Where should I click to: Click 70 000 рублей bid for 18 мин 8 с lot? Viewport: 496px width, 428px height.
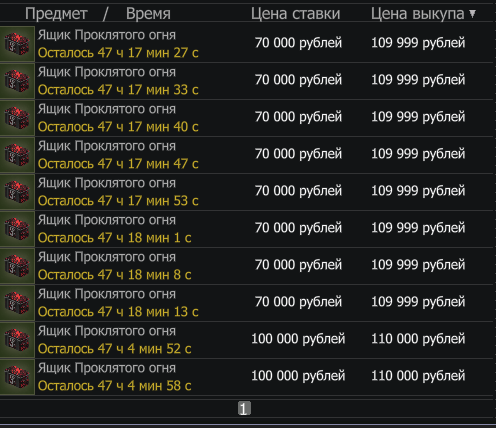[x=298, y=265]
